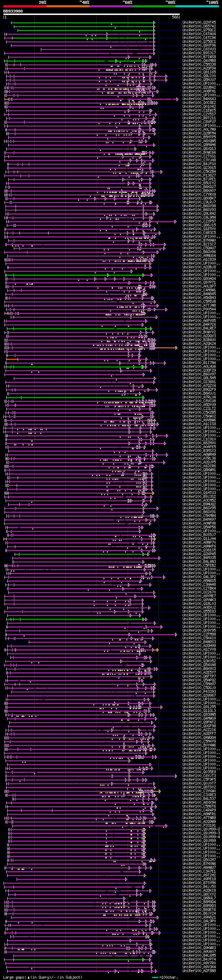Click the green ~80% identity legend bar
Viewport: 222px width, 980px height.
tap(154, 7)
